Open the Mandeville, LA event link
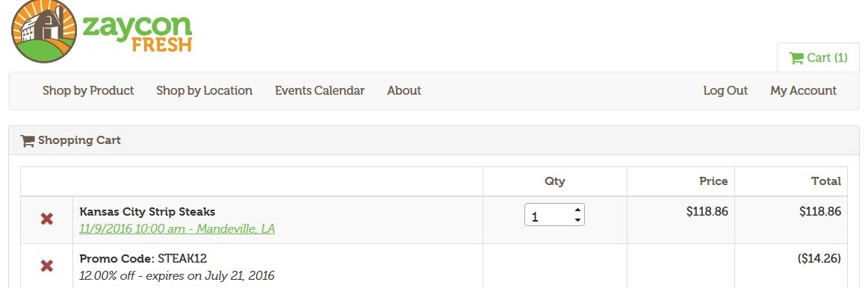 [x=177, y=228]
